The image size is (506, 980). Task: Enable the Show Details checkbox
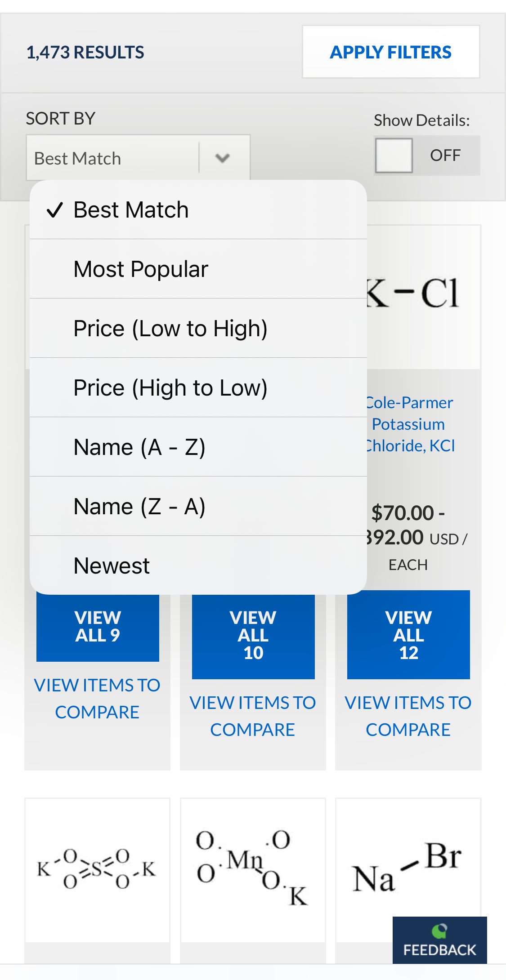pos(394,156)
